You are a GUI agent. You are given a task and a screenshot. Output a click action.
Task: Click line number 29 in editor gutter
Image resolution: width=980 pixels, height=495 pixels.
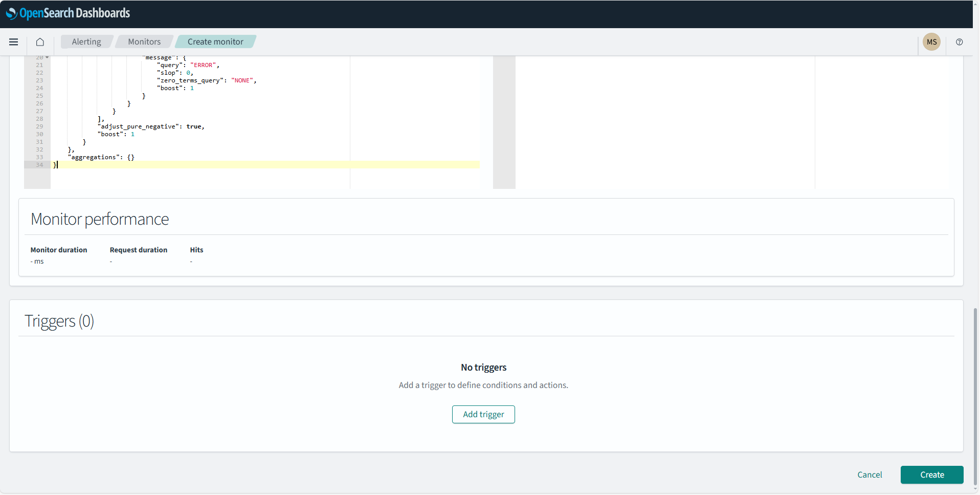point(39,126)
